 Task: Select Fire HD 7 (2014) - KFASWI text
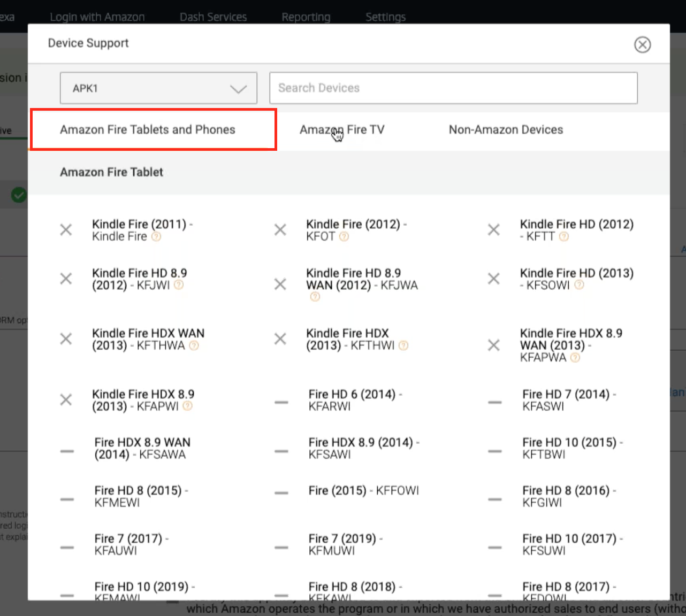point(569,400)
